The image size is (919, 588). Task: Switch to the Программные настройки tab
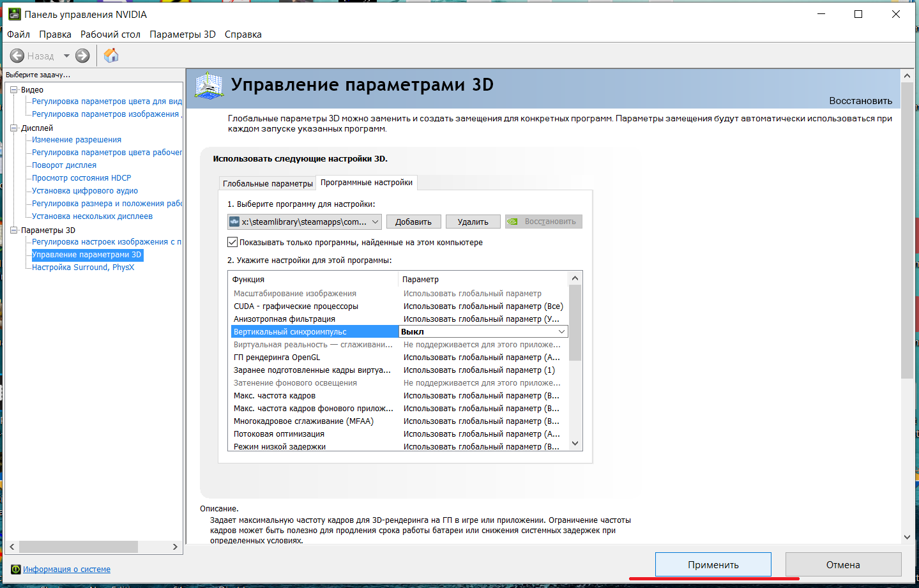pyautogui.click(x=367, y=183)
